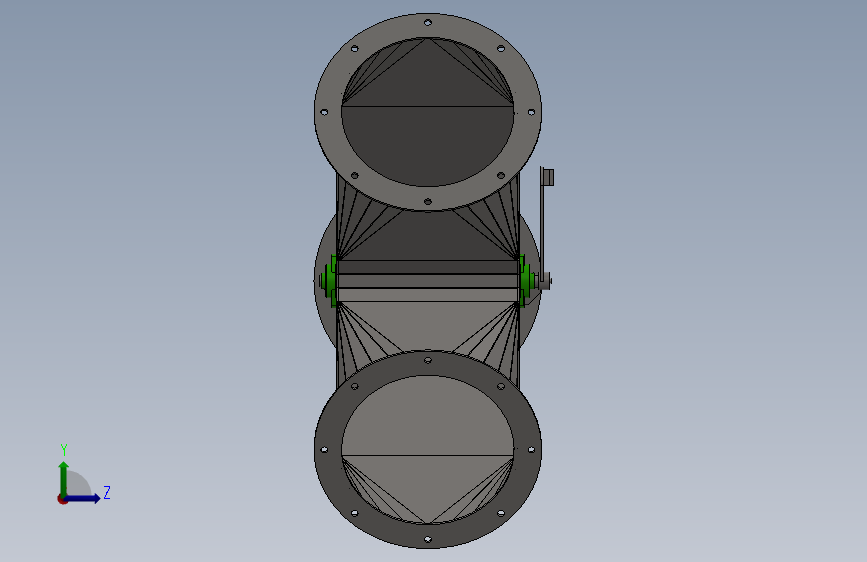Select the horizontal damper shaft in the center
The image size is (867, 562).
(x=427, y=281)
